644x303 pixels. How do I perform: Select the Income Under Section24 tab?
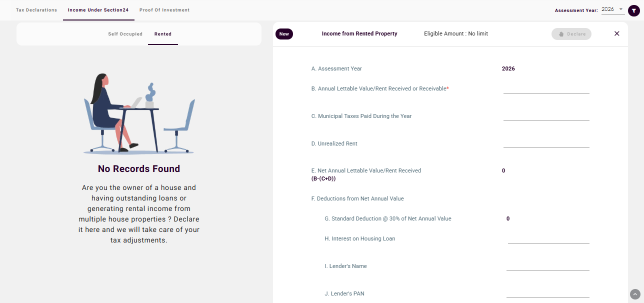98,10
